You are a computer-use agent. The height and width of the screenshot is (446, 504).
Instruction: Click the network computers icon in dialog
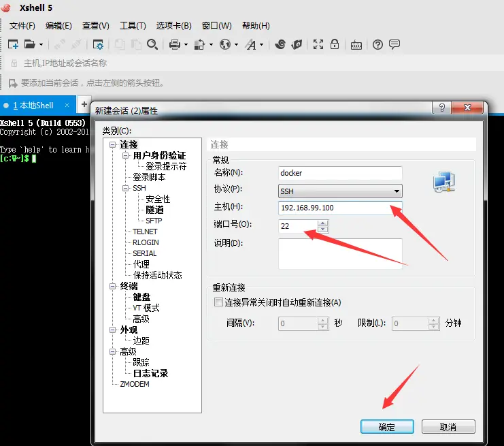444,182
